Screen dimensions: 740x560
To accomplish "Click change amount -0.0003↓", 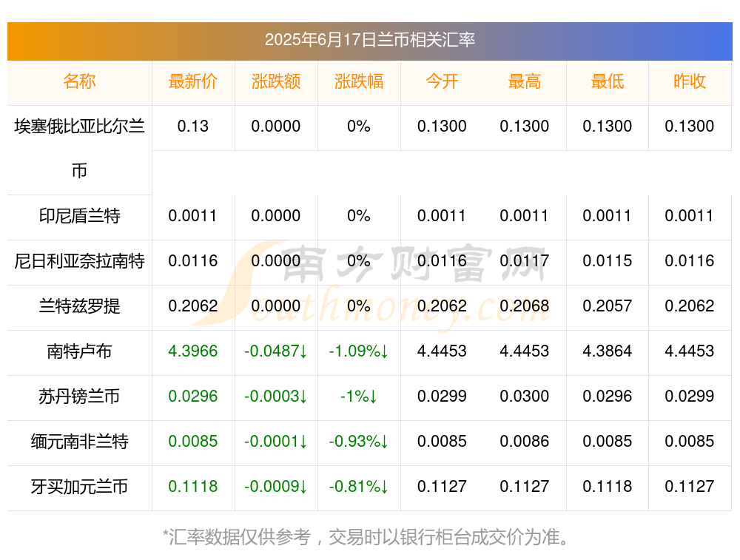I will [275, 397].
